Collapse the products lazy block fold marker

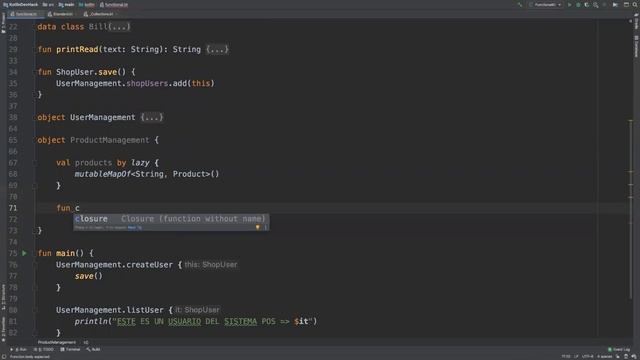35,163
